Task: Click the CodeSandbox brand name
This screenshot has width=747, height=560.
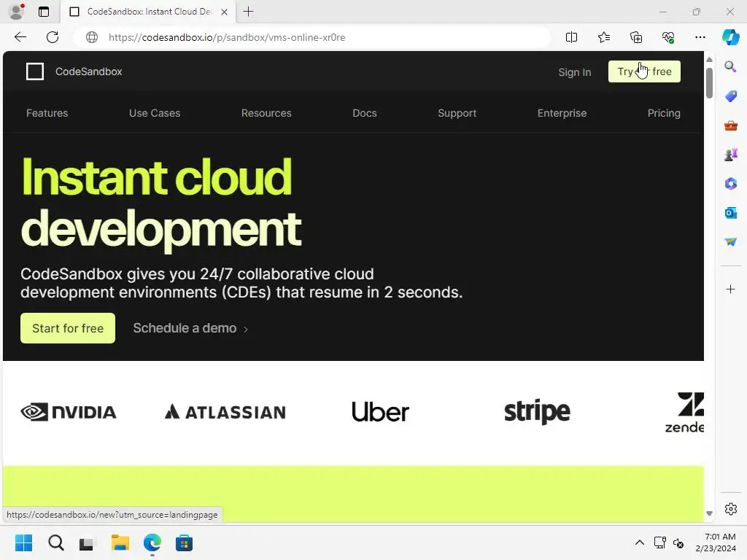Action: click(88, 71)
